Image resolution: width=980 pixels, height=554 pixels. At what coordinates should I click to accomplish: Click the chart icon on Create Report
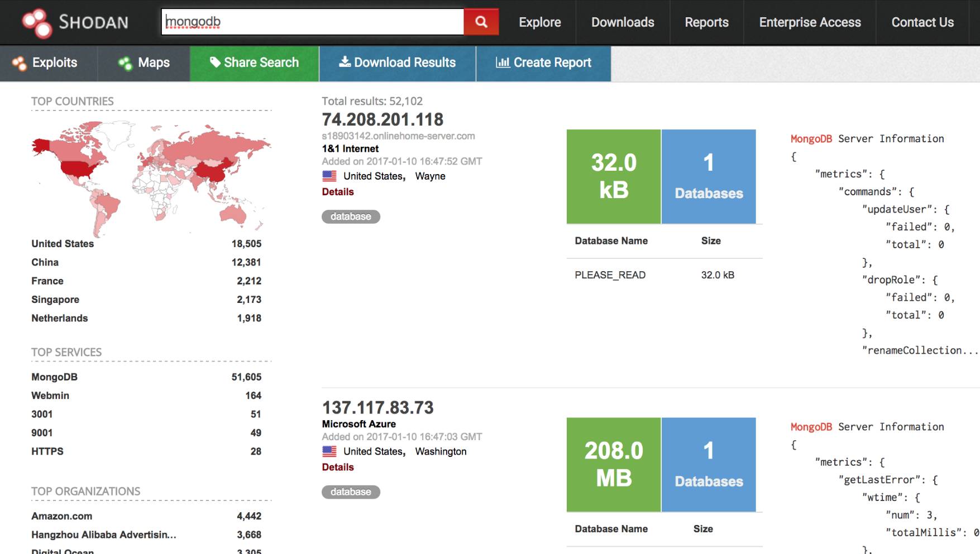coord(503,62)
